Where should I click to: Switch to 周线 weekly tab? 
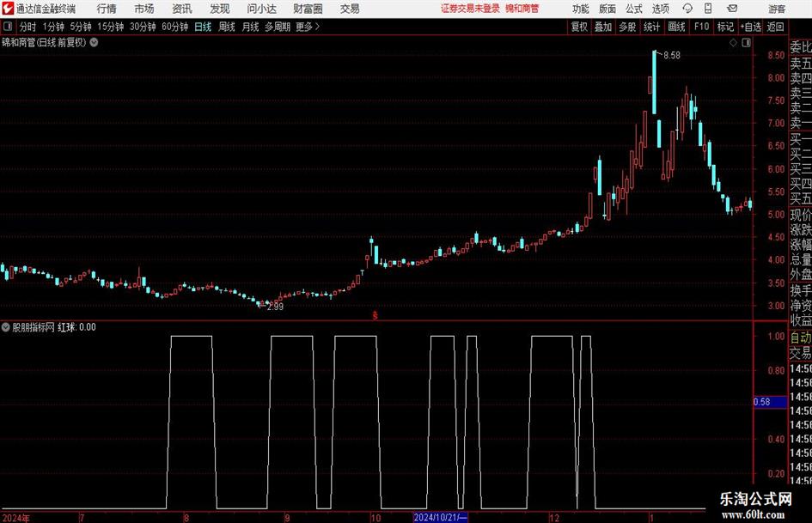[226, 27]
